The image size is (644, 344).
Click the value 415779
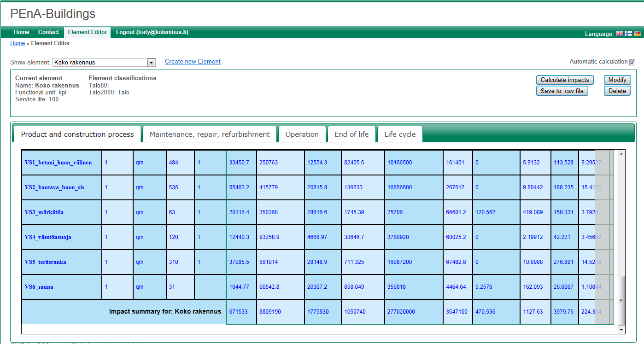(x=269, y=187)
